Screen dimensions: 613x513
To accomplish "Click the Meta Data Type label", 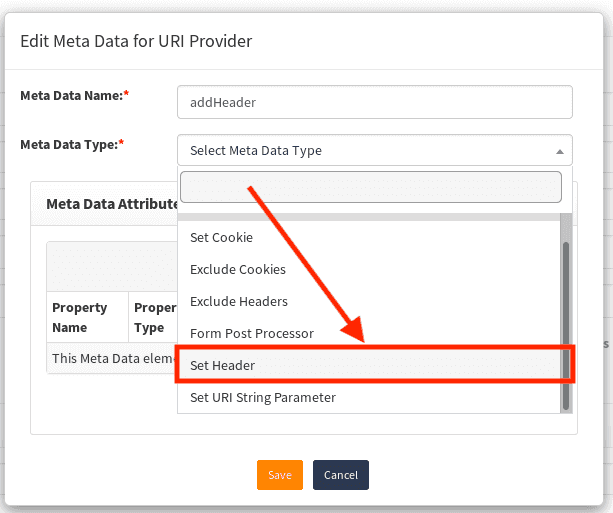I will (68, 145).
